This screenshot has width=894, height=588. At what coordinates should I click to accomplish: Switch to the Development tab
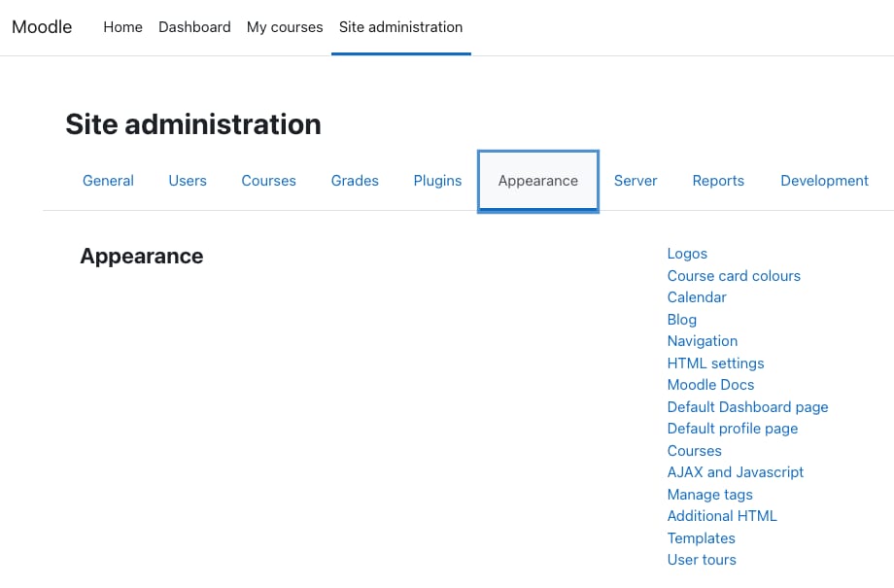click(824, 181)
